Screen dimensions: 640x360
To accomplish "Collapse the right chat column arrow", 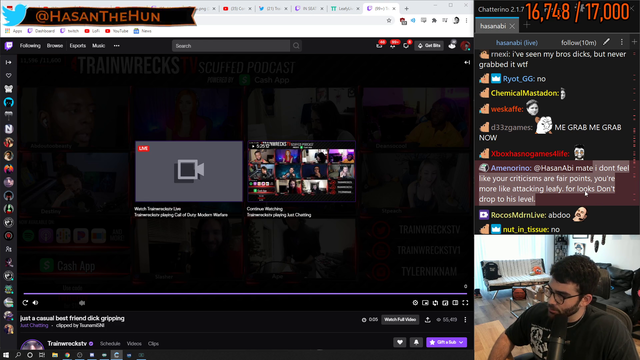I will (467, 62).
